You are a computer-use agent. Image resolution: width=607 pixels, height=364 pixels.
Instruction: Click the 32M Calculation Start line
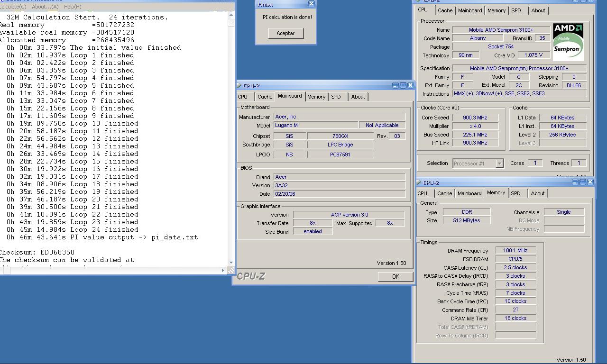point(87,17)
